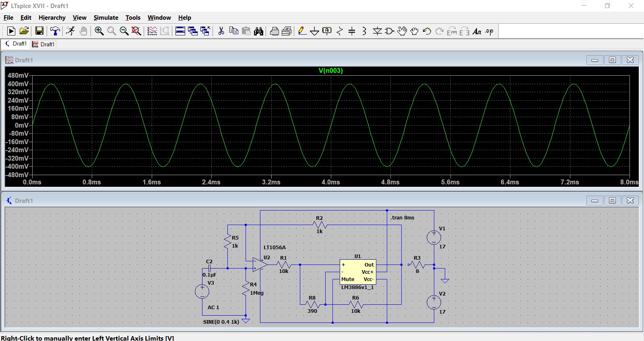Click the 0.1µF capacitor value
The width and height of the screenshot is (644, 341).
point(209,275)
